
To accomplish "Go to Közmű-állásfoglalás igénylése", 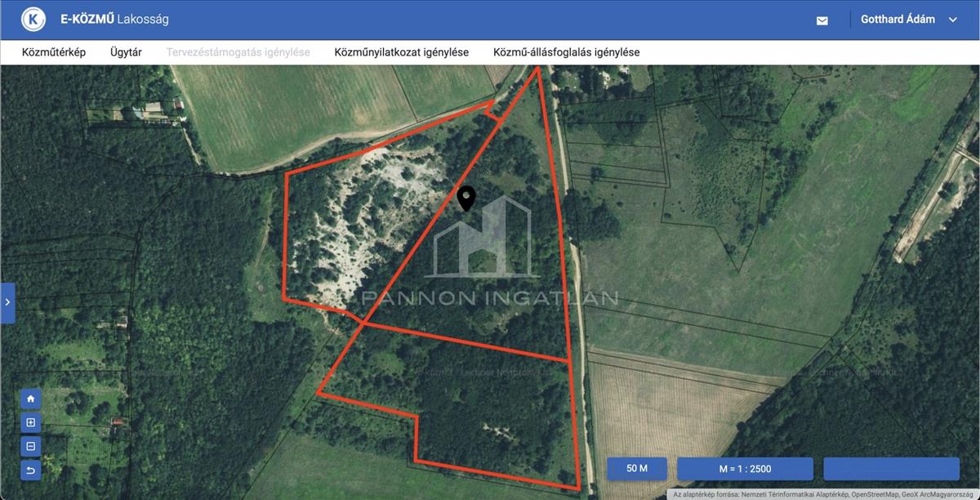I will pyautogui.click(x=566, y=52).
